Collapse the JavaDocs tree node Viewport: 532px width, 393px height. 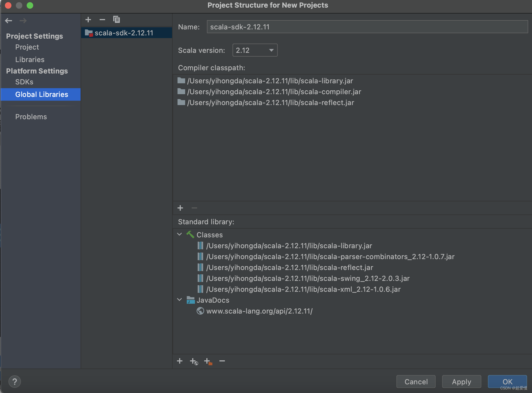(180, 300)
